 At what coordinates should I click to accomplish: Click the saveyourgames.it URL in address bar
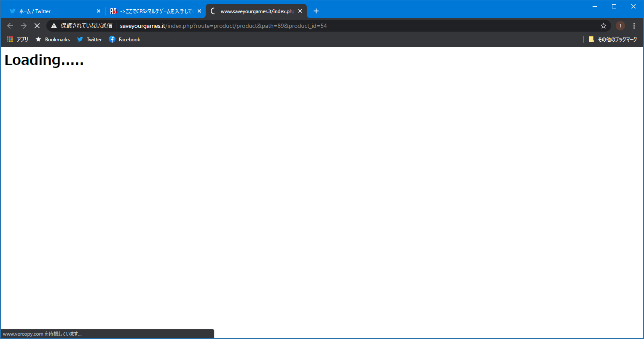223,26
